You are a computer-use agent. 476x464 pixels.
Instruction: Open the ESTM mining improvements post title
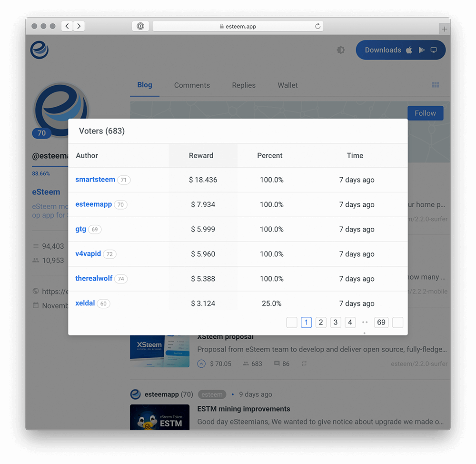tap(244, 409)
